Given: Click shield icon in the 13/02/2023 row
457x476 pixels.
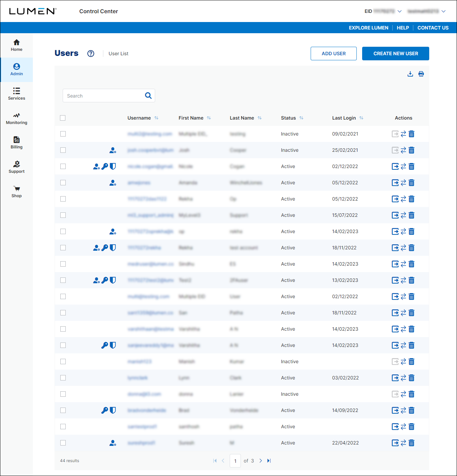Looking at the screenshot, I should tap(113, 280).
